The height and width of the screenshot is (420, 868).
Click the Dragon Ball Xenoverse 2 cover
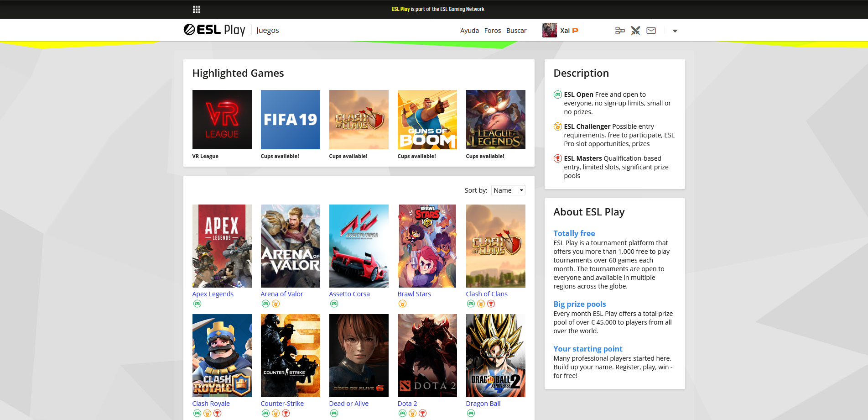(496, 356)
